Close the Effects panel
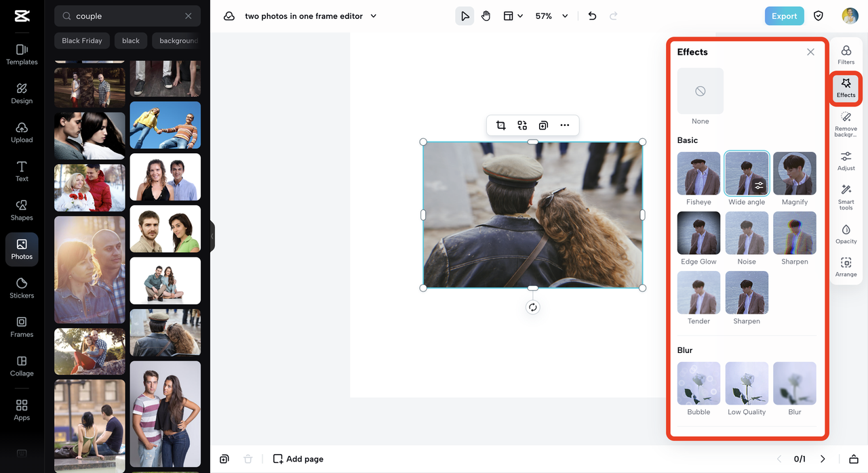868x473 pixels. pyautogui.click(x=810, y=52)
